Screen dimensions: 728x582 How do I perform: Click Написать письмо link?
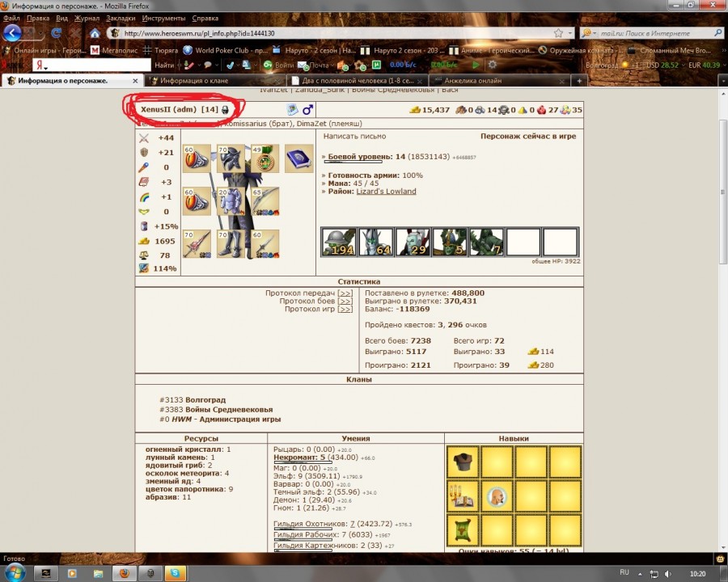pyautogui.click(x=354, y=137)
